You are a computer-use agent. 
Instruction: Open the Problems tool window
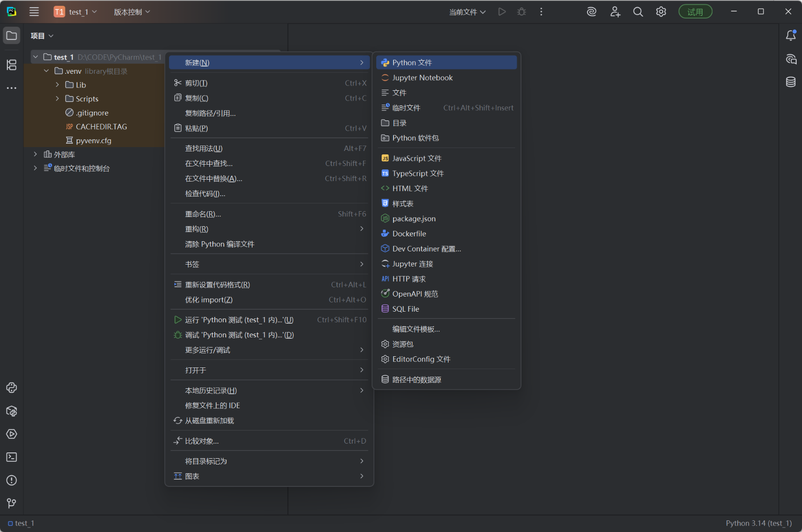coord(12,480)
